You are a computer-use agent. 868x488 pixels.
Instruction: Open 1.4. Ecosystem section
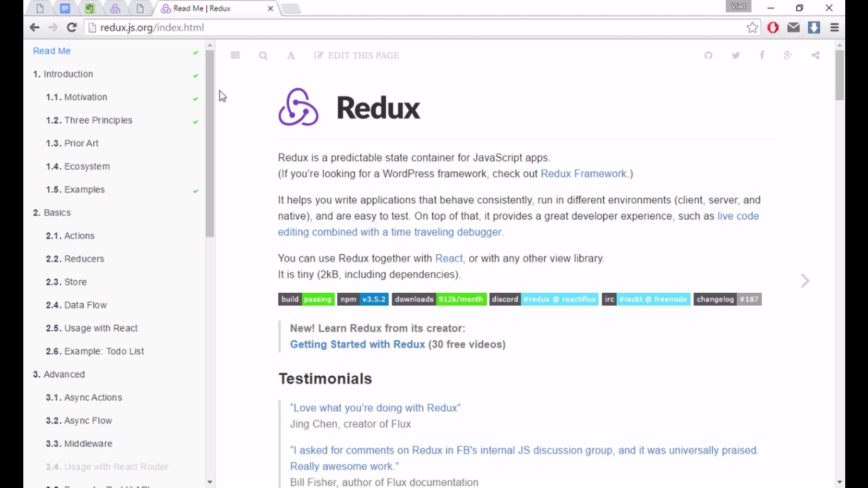(x=78, y=166)
